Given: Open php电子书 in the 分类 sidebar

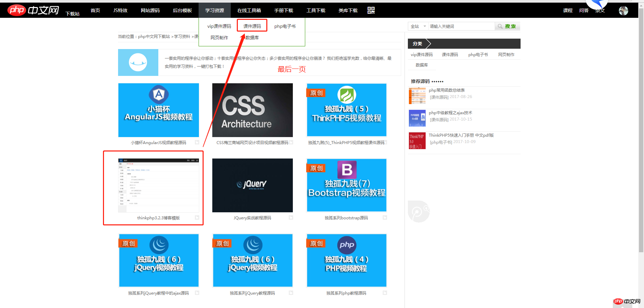Looking at the screenshot, I should (478, 55).
